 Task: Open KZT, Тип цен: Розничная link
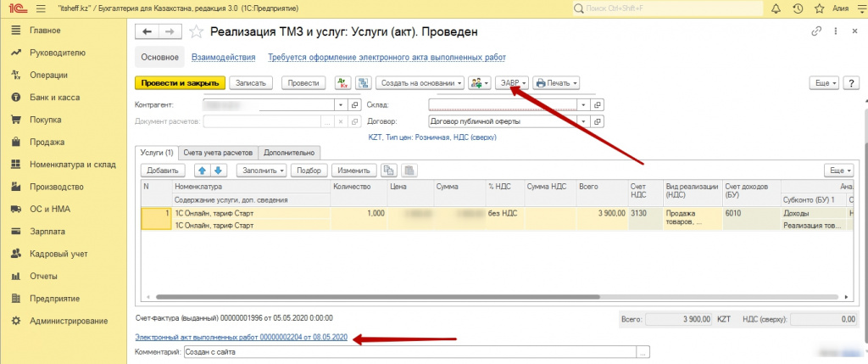click(x=431, y=137)
